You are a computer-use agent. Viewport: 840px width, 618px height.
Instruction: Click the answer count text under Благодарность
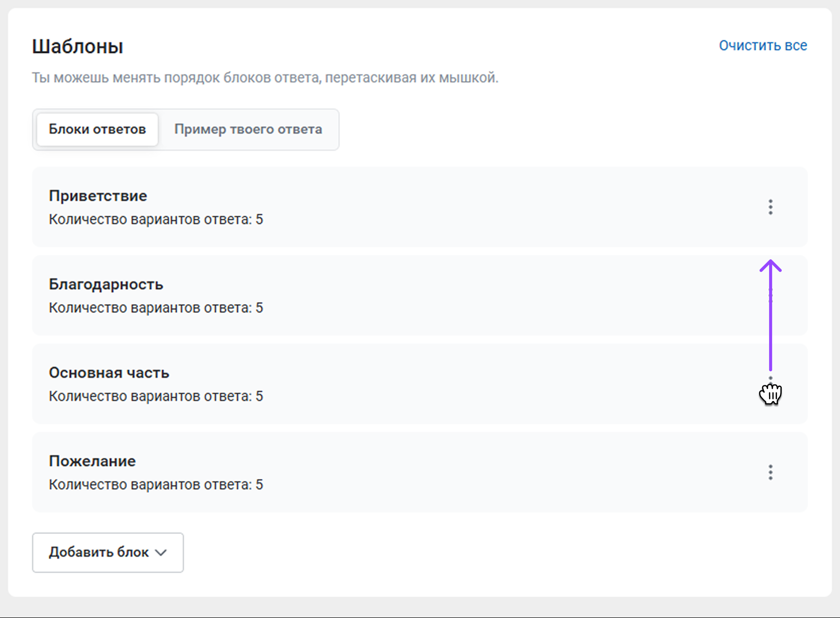(156, 308)
